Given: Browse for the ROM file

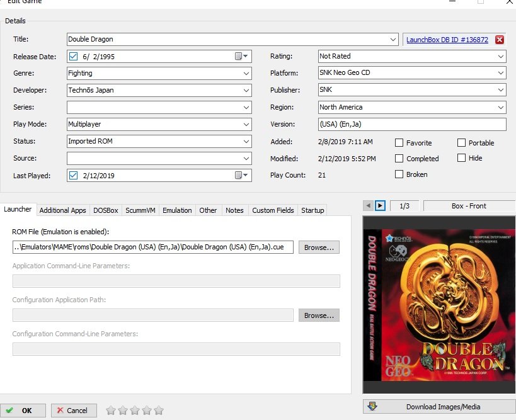Looking at the screenshot, I should tap(319, 247).
